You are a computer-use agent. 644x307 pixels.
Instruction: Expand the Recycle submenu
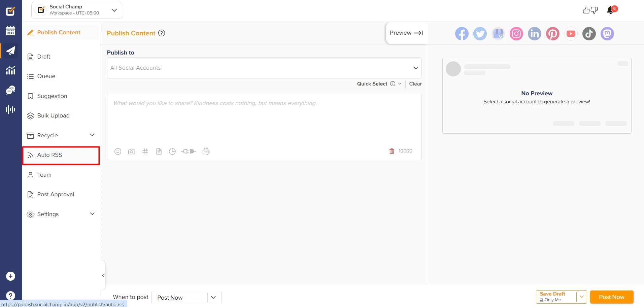(x=92, y=135)
